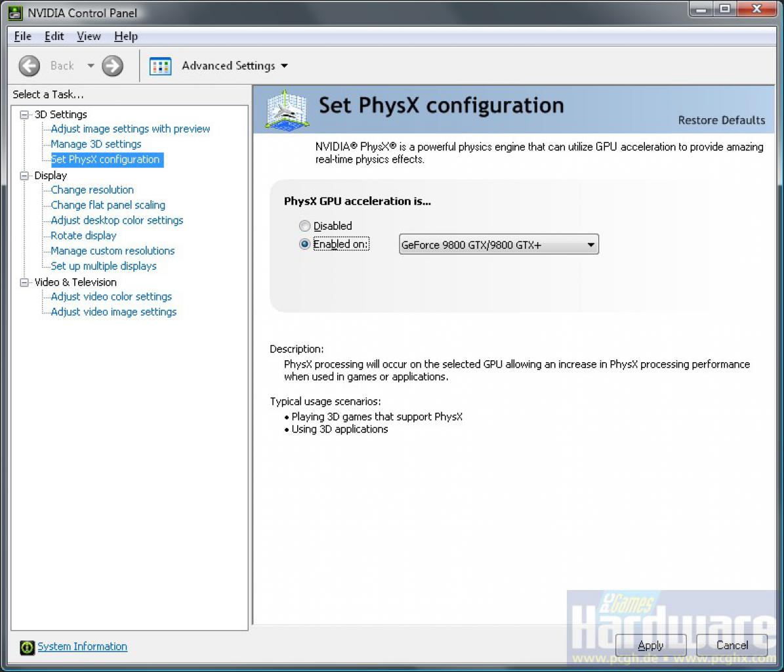The height and width of the screenshot is (672, 784).
Task: Go to Adjust image settings with preview
Action: pyautogui.click(x=130, y=129)
